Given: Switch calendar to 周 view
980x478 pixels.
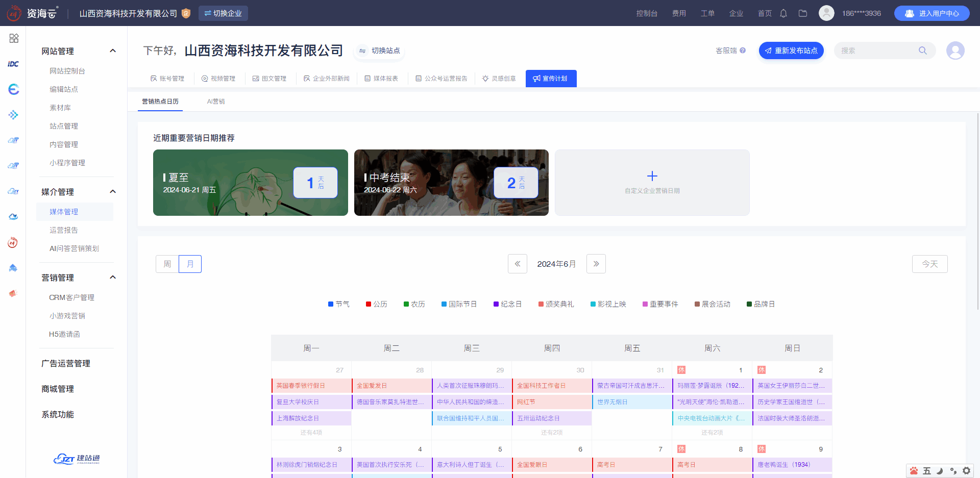Looking at the screenshot, I should 167,264.
